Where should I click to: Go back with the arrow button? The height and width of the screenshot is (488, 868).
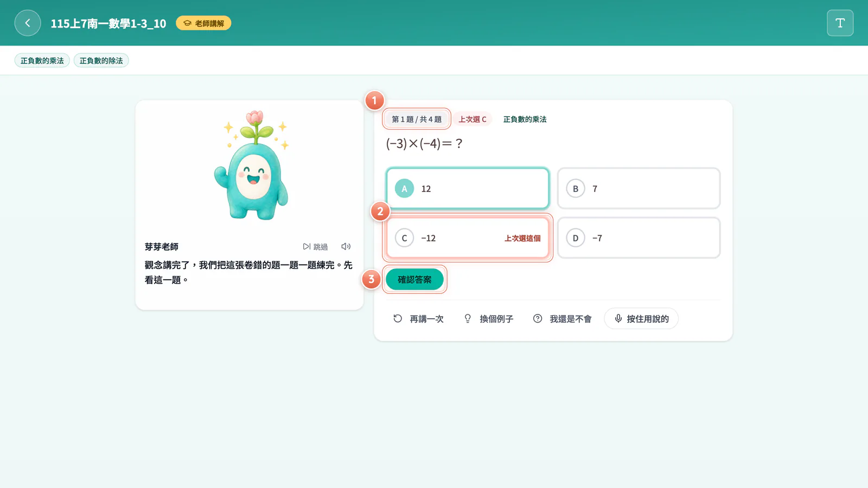pos(28,23)
